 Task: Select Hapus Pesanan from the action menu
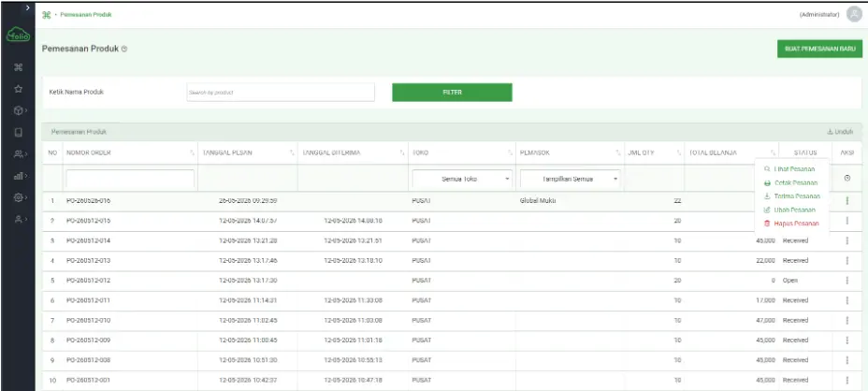790,224
